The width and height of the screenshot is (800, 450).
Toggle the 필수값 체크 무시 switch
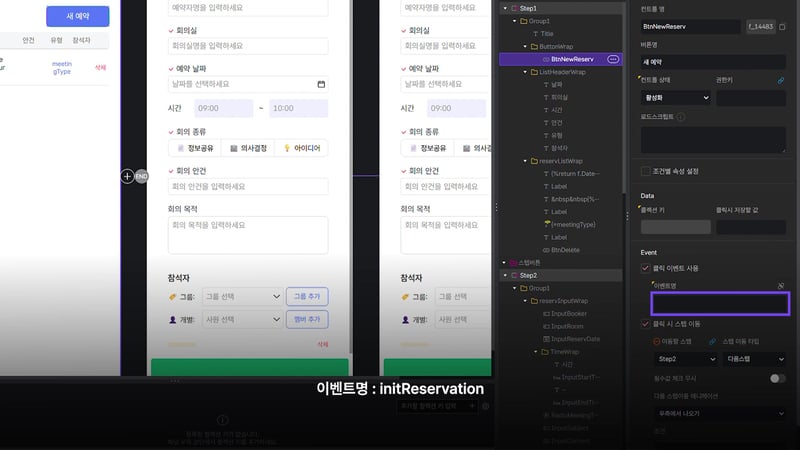778,378
